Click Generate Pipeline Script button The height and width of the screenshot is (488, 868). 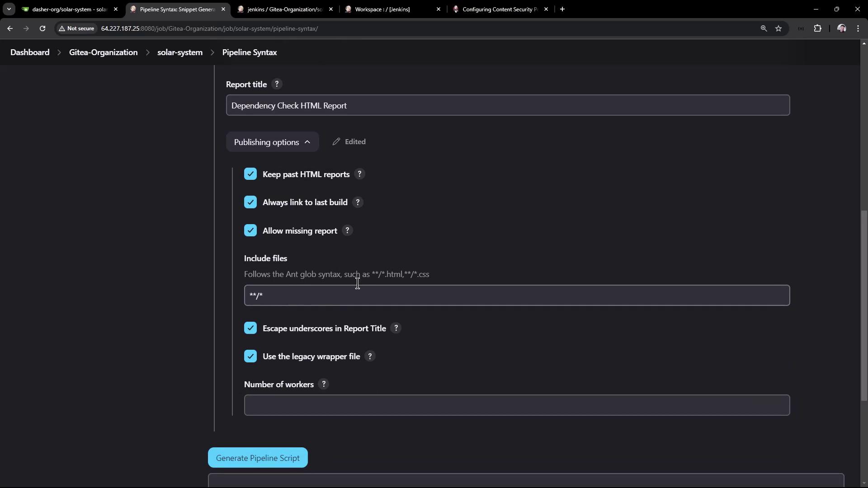[258, 458]
